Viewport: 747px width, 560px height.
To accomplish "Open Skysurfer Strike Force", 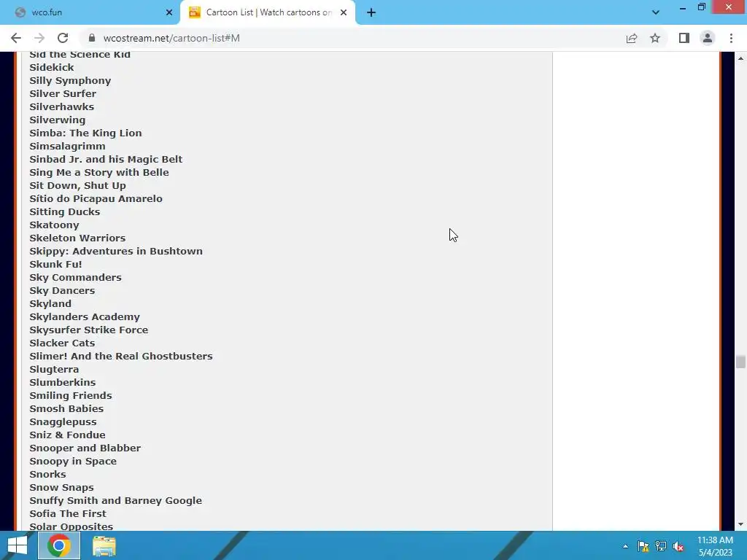I will point(88,330).
